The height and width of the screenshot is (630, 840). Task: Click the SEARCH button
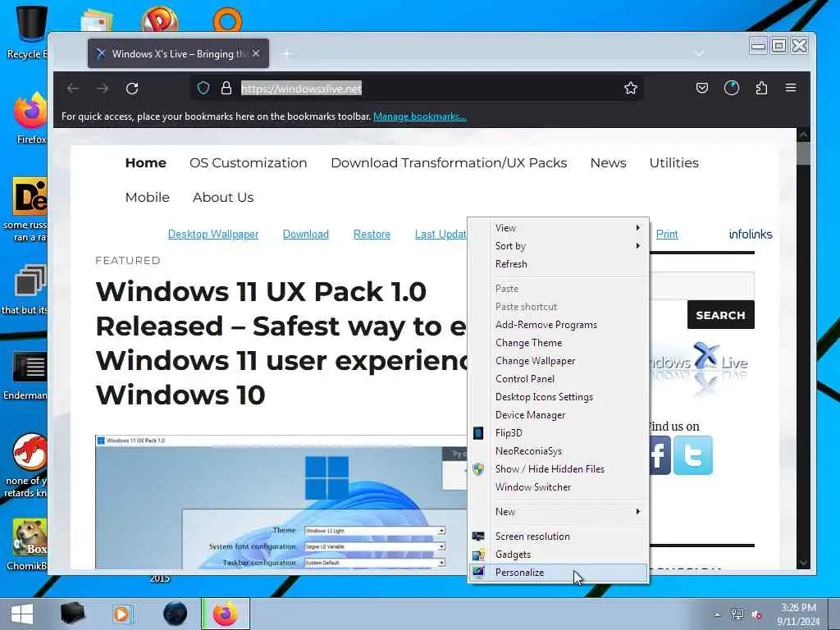[720, 315]
